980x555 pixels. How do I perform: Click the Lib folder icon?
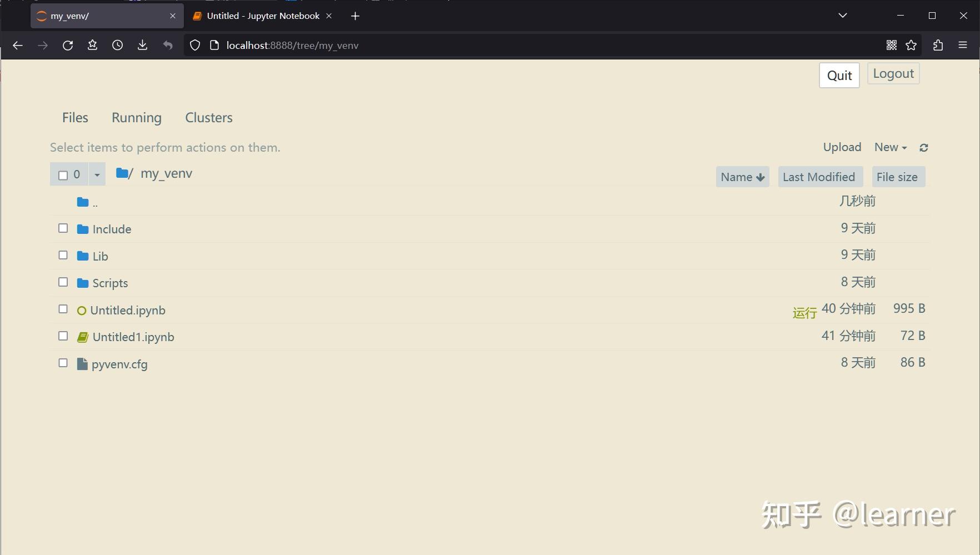coord(83,256)
